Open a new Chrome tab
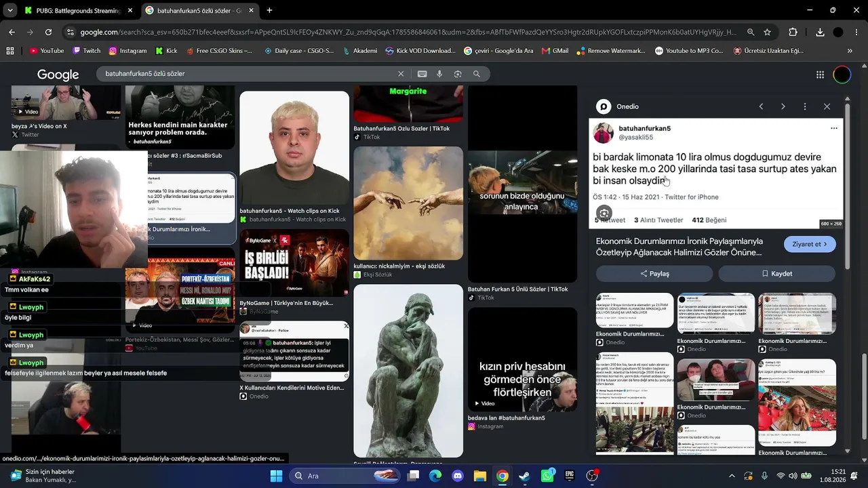This screenshot has height=488, width=868. coord(269,10)
